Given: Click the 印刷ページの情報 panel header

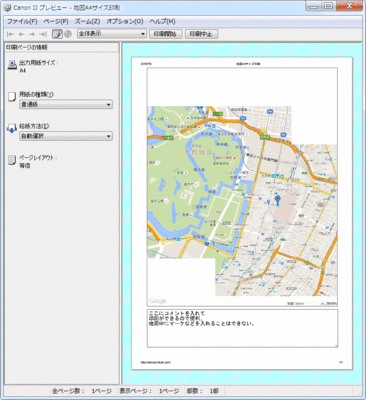Looking at the screenshot, I should (x=61, y=47).
